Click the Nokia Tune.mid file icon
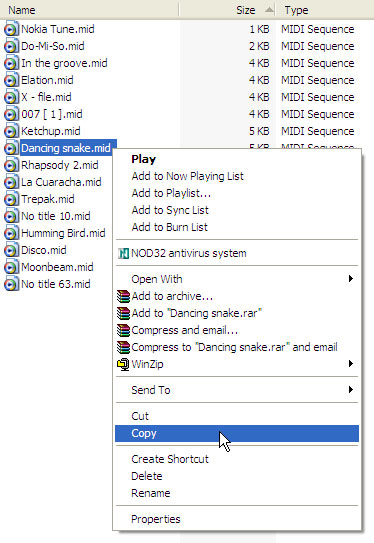The image size is (374, 543). pyautogui.click(x=11, y=29)
